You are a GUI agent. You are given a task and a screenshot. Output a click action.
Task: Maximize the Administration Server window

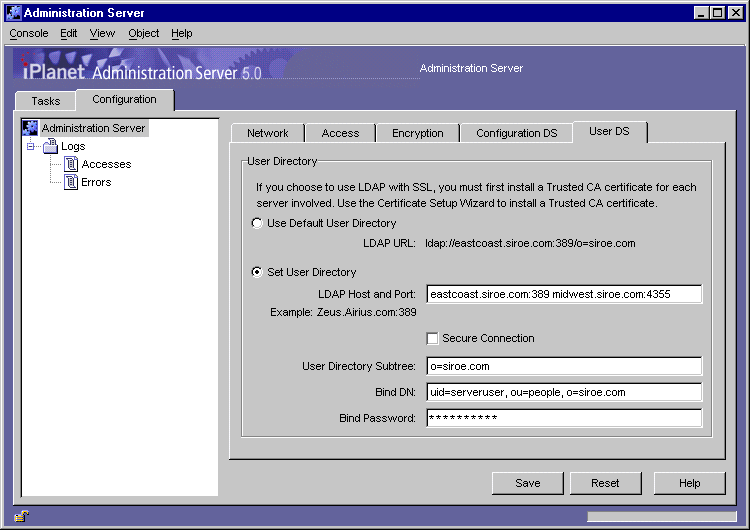pyautogui.click(x=718, y=13)
